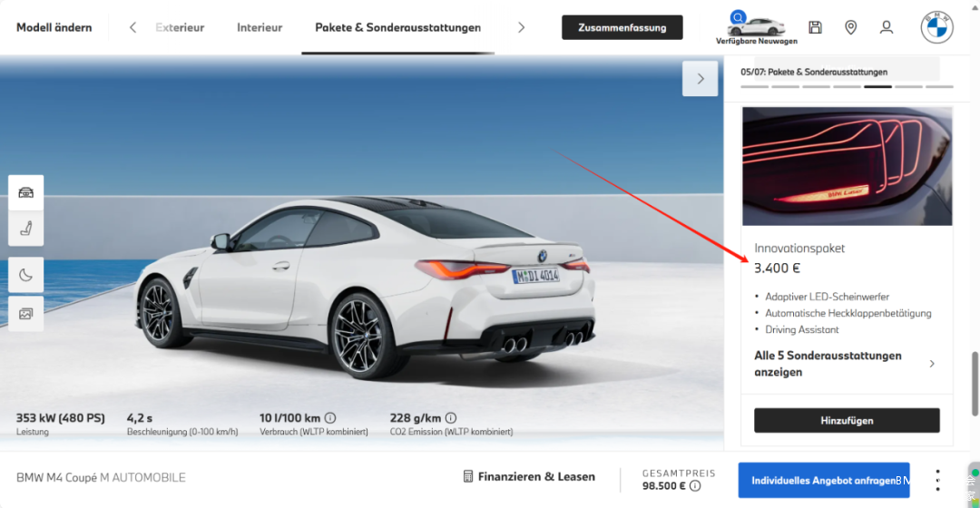Add Innovationspaket with Hinzufügen button
This screenshot has height=508, width=980.
pos(847,421)
